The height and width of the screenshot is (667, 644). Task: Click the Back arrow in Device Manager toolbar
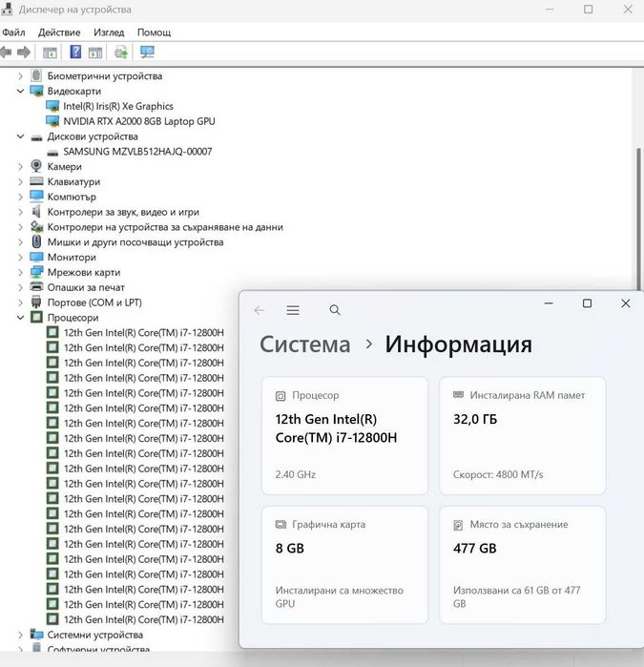coord(6,52)
